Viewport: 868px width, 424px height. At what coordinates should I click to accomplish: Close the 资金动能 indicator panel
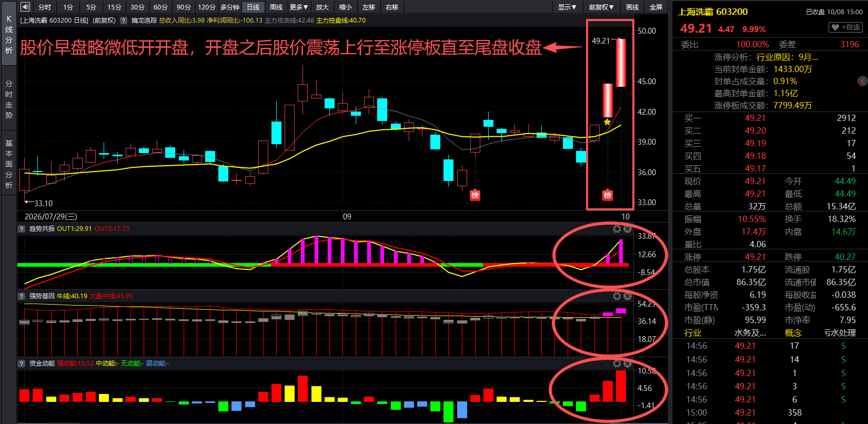(x=627, y=364)
